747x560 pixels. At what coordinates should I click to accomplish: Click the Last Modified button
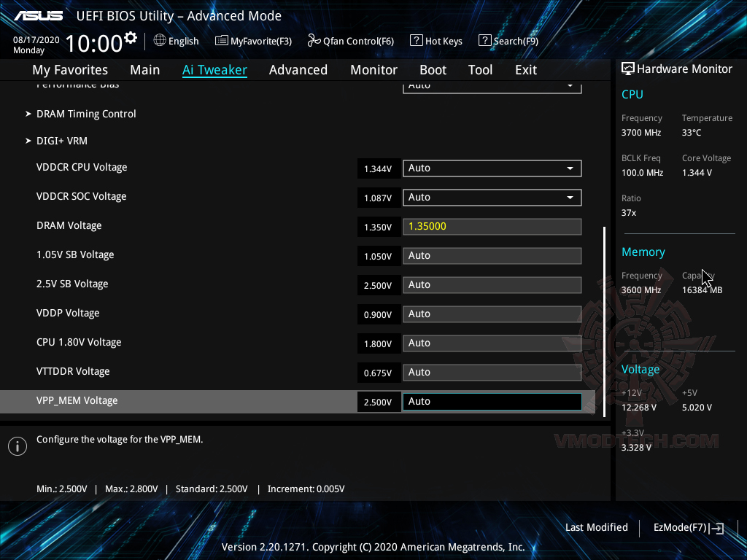[596, 527]
